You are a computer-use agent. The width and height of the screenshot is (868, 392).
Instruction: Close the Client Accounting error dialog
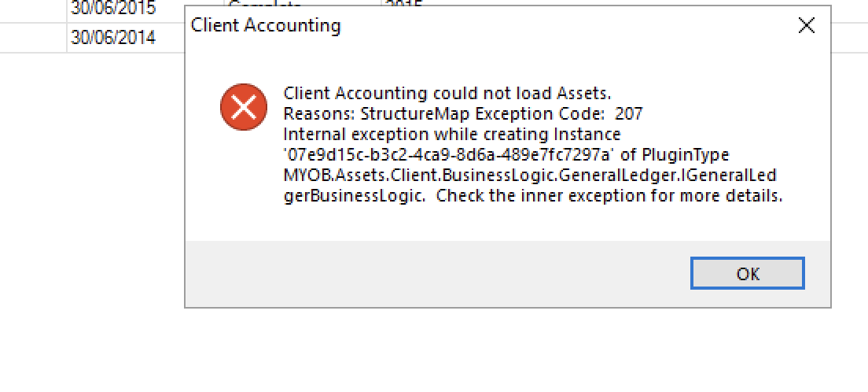pyautogui.click(x=806, y=26)
